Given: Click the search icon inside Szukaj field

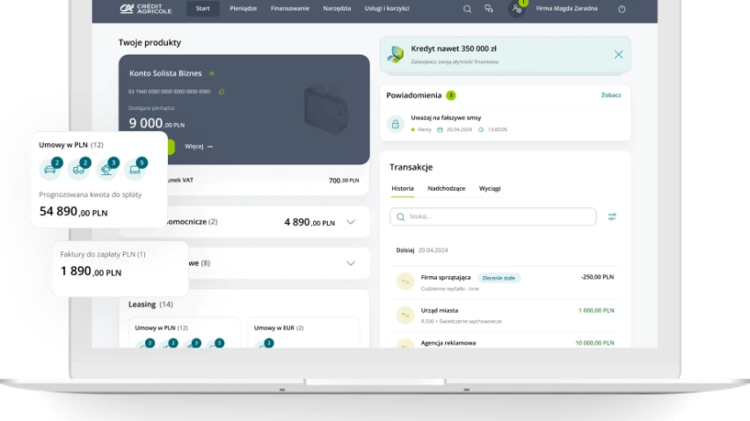Looking at the screenshot, I should (x=401, y=217).
